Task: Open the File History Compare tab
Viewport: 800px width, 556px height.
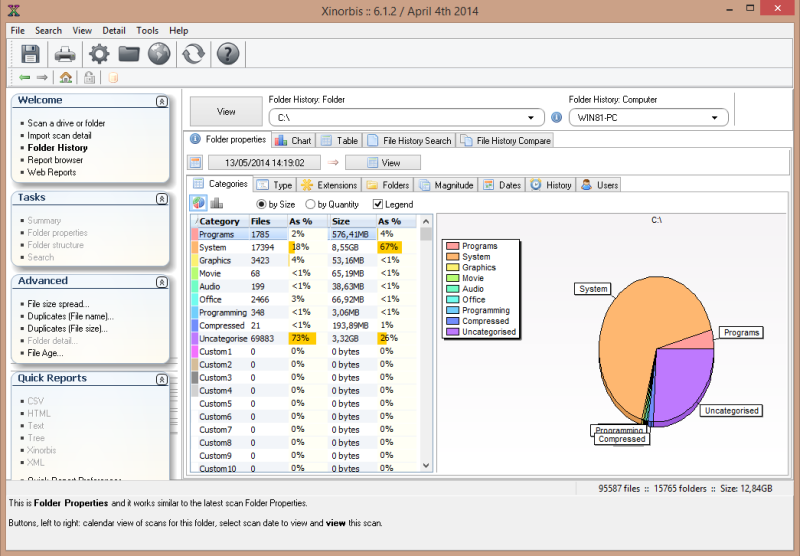Action: click(506, 140)
